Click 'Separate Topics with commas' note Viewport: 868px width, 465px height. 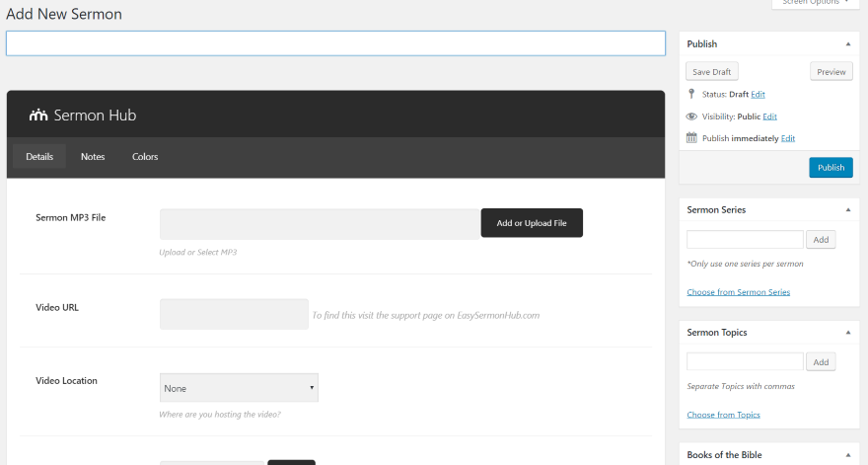pos(741,386)
